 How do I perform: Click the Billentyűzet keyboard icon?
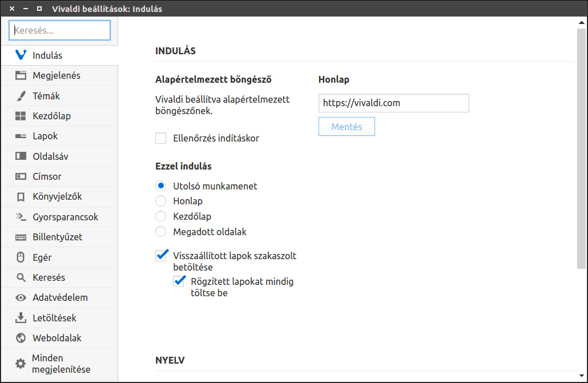tap(21, 237)
